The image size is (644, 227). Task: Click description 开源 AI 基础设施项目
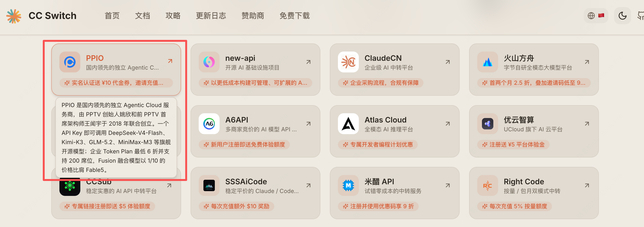point(252,68)
